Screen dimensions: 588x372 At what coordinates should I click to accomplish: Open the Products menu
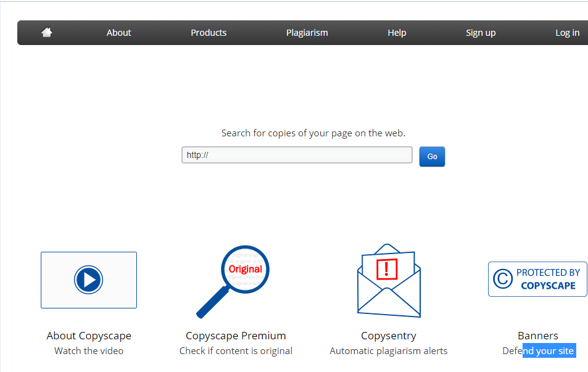[209, 33]
